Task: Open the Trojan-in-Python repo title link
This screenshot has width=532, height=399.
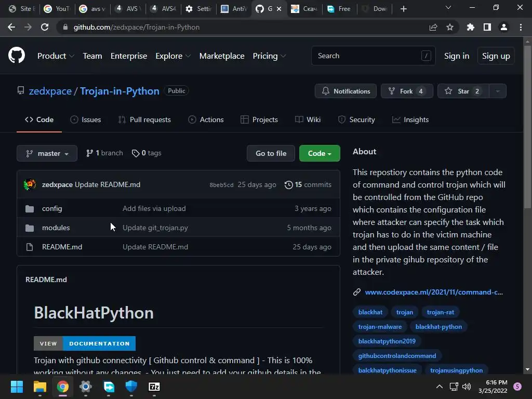Action: pos(119,91)
